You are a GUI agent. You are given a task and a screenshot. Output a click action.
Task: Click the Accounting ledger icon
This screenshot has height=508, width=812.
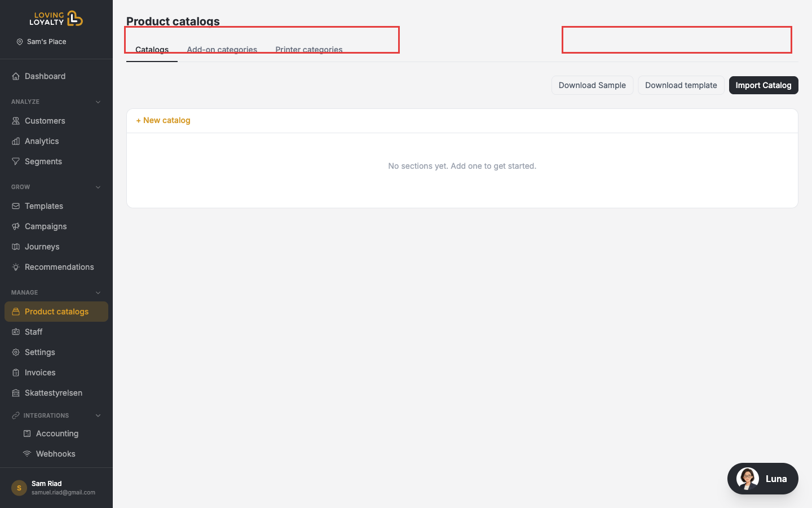(x=27, y=433)
